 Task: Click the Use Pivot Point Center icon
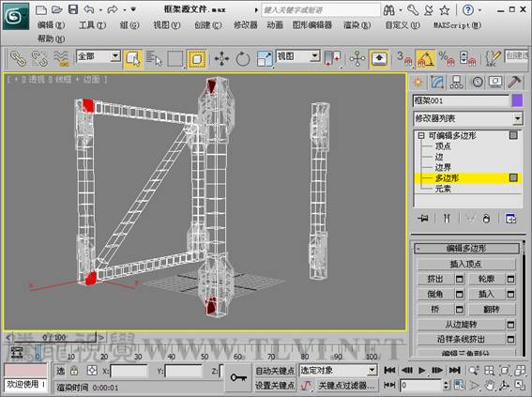click(x=332, y=58)
